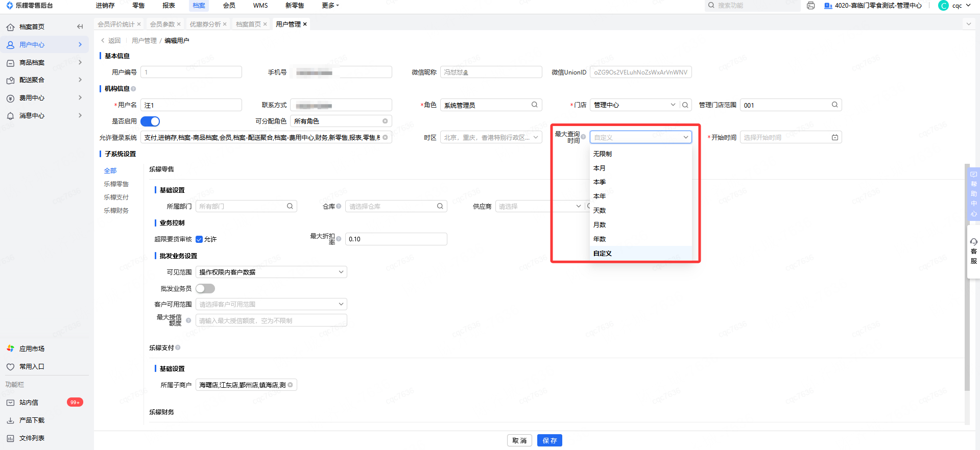The width and height of the screenshot is (980, 450).
Task: Toggle the 是否启用 switch
Action: click(x=150, y=121)
